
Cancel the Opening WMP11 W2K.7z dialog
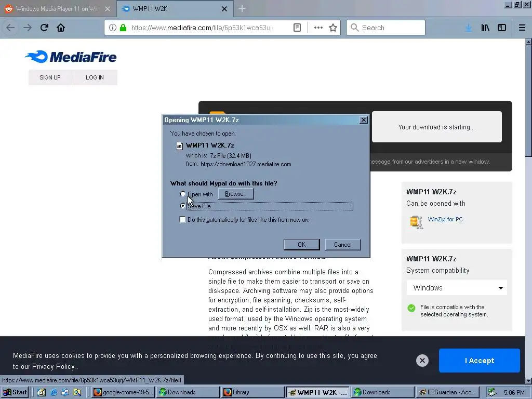point(343,245)
